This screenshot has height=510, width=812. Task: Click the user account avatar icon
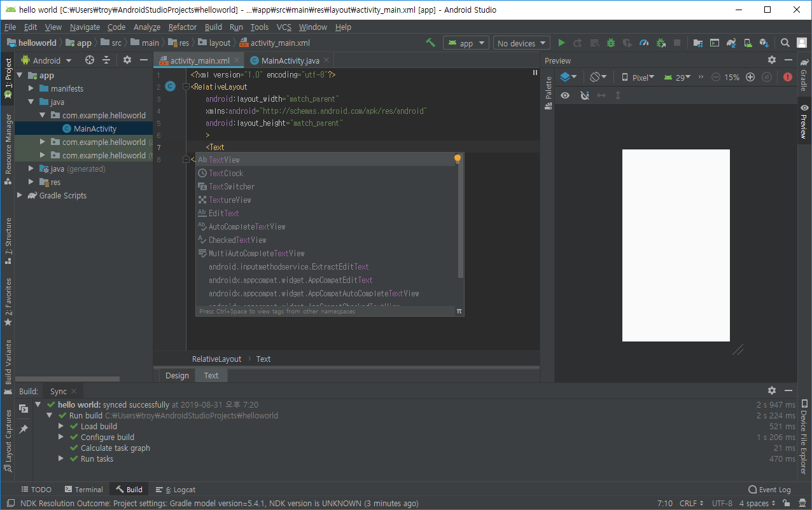[x=801, y=43]
